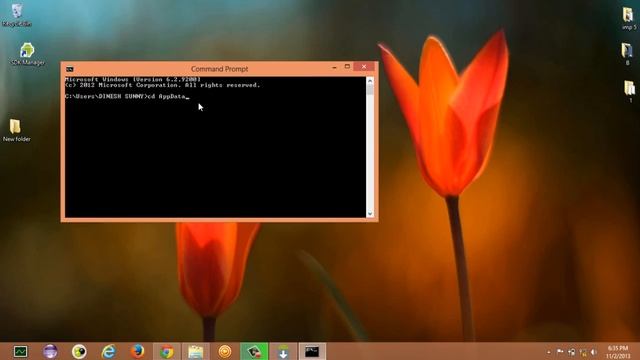Open the desktop folder labeled 1

[629, 91]
